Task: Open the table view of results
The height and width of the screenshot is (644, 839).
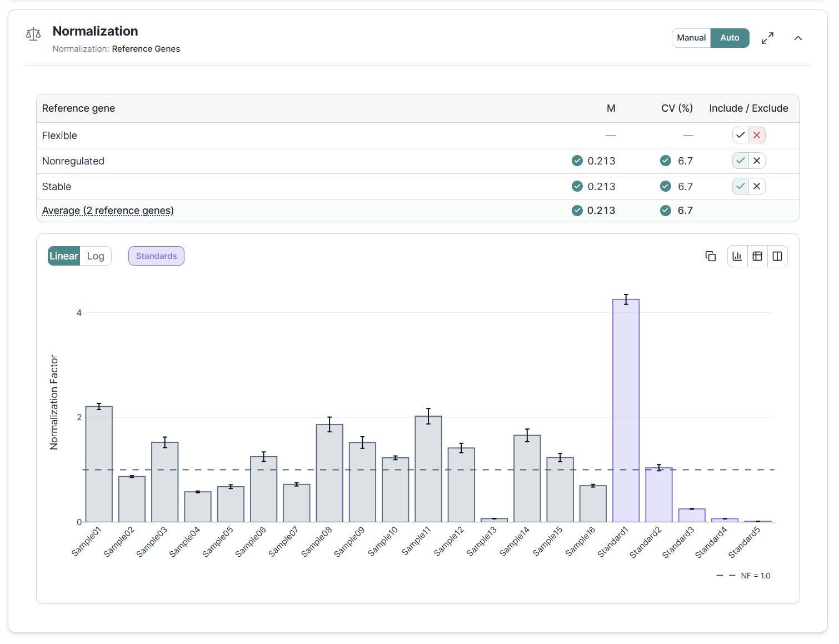Action: 757,256
